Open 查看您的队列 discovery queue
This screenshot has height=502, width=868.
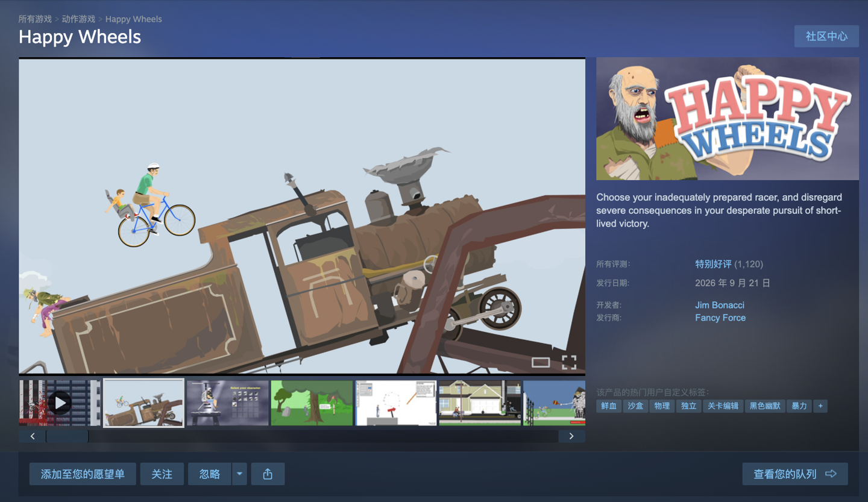pos(795,474)
